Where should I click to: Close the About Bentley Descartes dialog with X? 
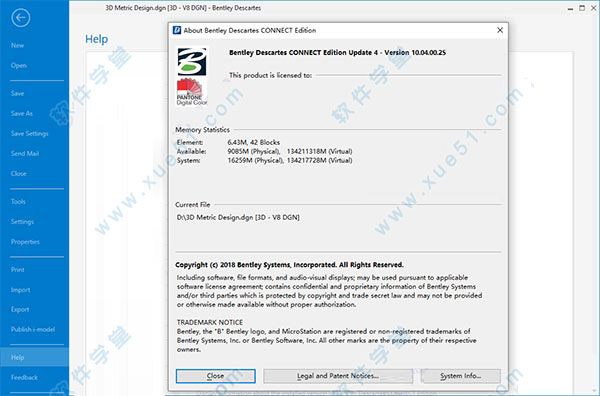[x=500, y=30]
